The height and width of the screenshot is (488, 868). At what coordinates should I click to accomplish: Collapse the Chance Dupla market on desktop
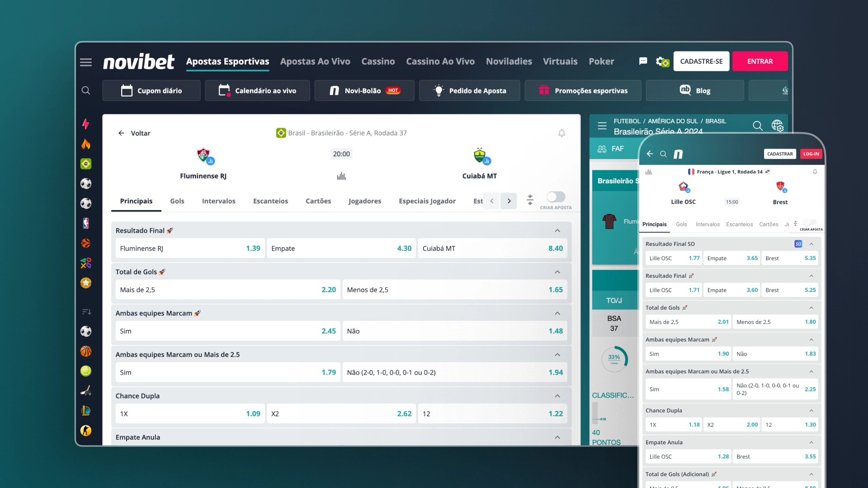tap(557, 396)
